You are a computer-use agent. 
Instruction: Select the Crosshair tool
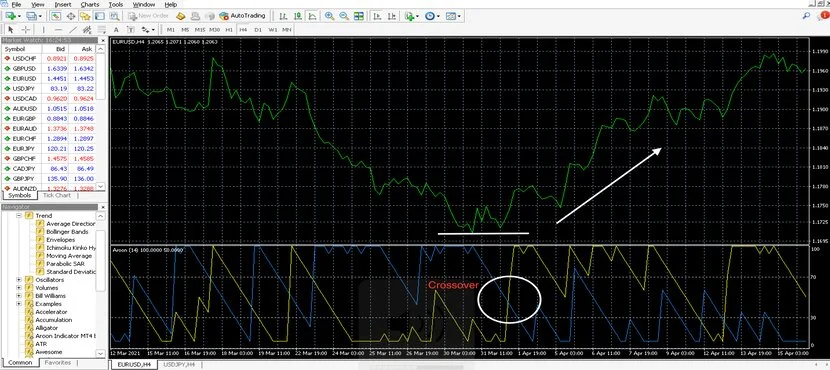point(25,30)
